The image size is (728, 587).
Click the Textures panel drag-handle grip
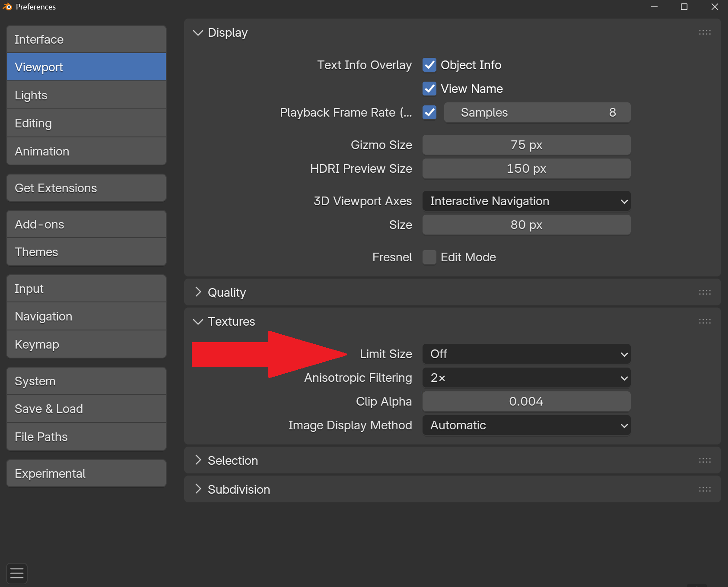(705, 321)
